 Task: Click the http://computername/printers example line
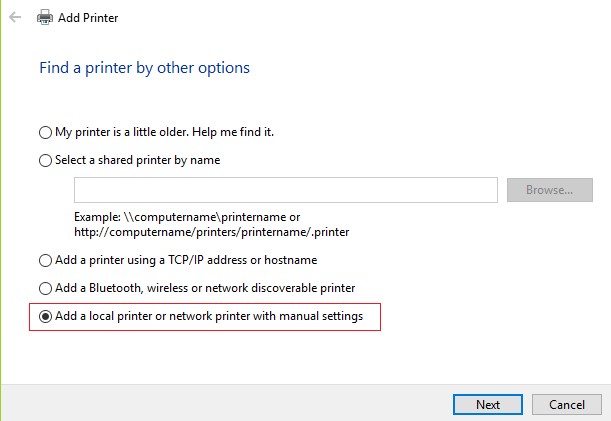212,232
